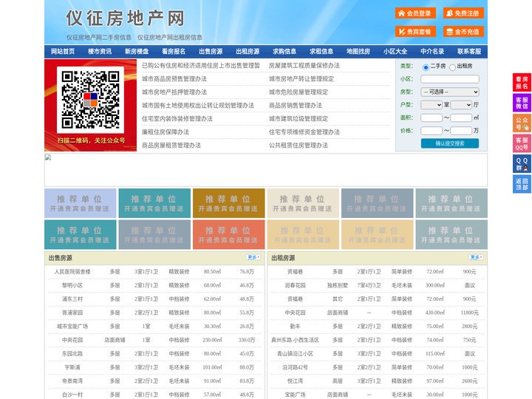Select 出租房 radio button
The width and height of the screenshot is (532, 399).
click(452, 67)
